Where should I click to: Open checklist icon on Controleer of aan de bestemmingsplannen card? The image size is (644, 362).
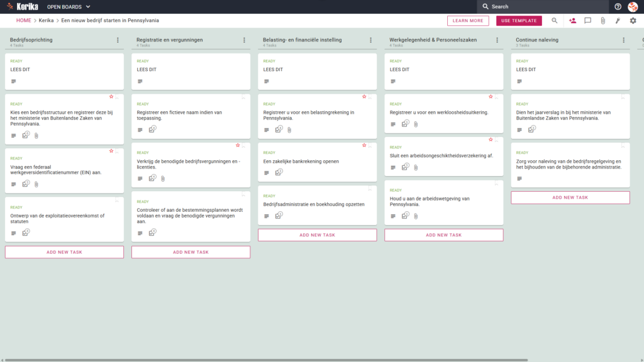pyautogui.click(x=152, y=233)
